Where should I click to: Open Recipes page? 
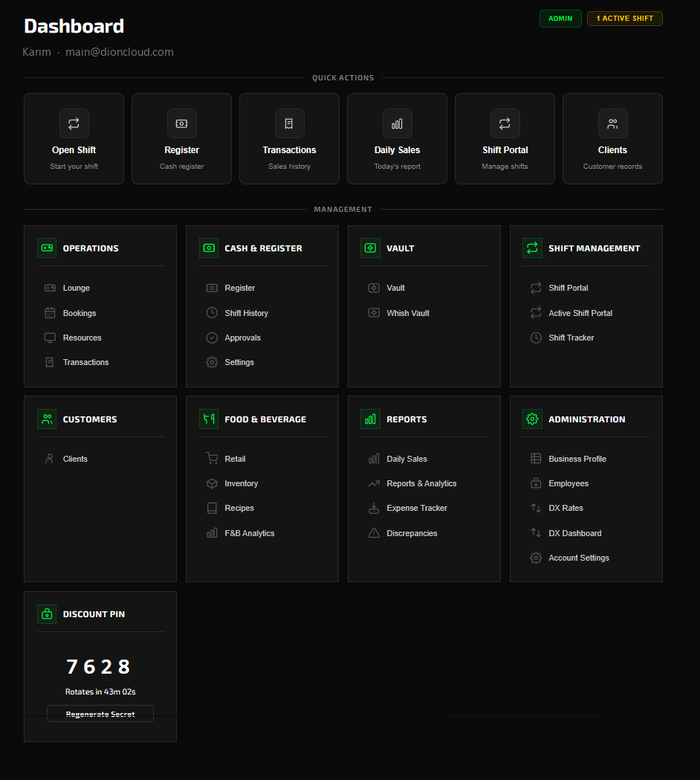pyautogui.click(x=239, y=508)
